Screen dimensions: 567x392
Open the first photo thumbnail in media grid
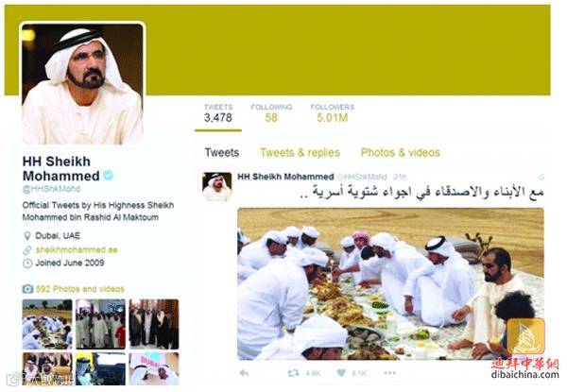tap(47, 324)
